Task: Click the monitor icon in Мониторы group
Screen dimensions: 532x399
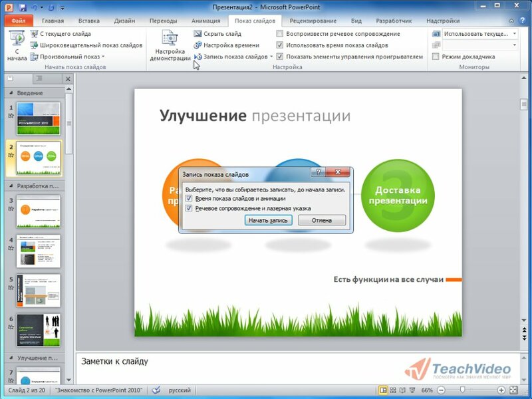Action: (436, 34)
